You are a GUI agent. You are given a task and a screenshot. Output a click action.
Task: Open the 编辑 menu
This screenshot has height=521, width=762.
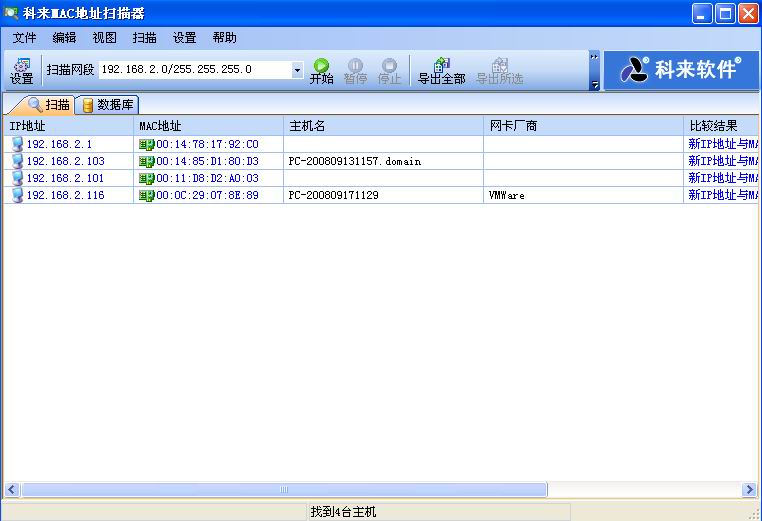(64, 38)
